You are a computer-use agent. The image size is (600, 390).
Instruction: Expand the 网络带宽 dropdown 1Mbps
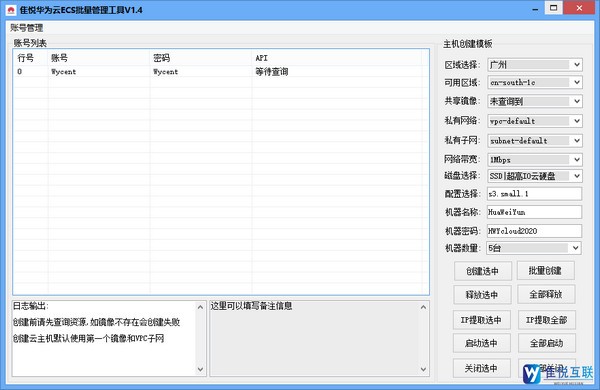click(x=535, y=159)
